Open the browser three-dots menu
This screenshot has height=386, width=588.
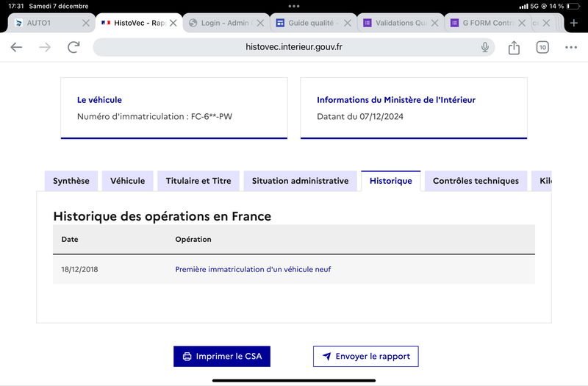coord(571,47)
